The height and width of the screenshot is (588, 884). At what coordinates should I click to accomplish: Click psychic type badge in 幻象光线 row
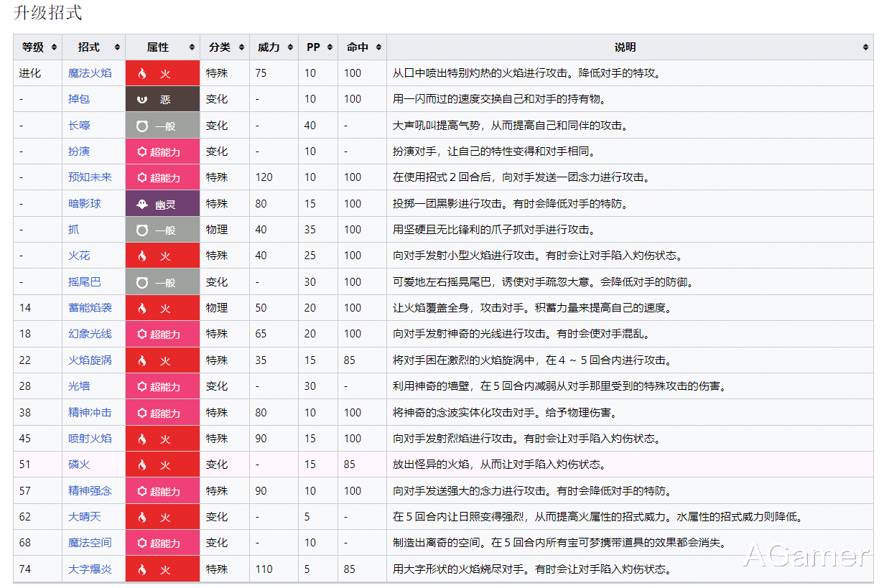162,334
